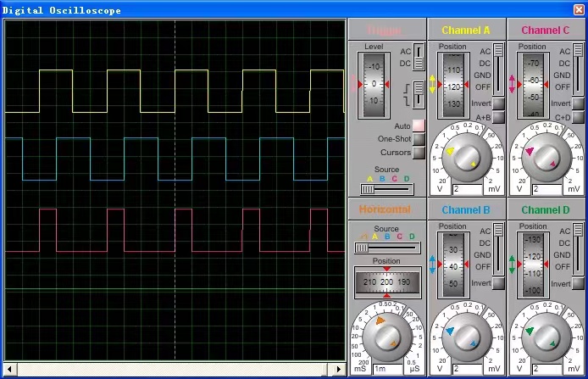Click the Channel B header label
The width and height of the screenshot is (588, 379).
466,209
